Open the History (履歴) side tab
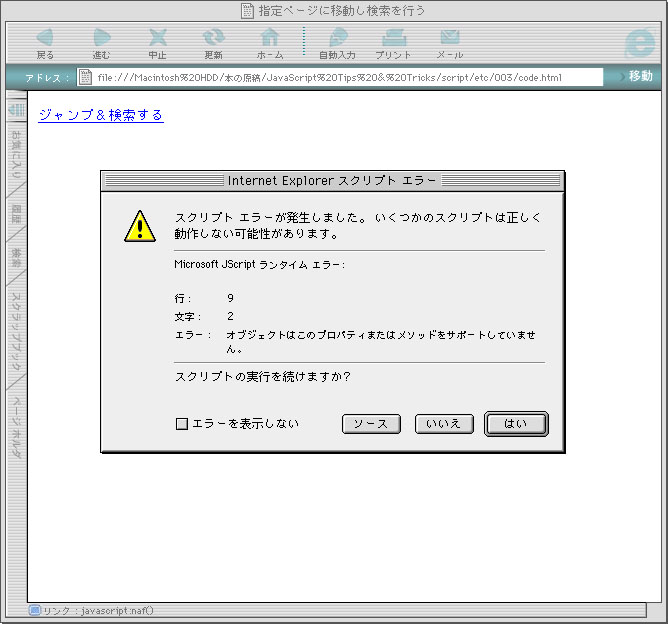This screenshot has width=668, height=624. (x=16, y=214)
